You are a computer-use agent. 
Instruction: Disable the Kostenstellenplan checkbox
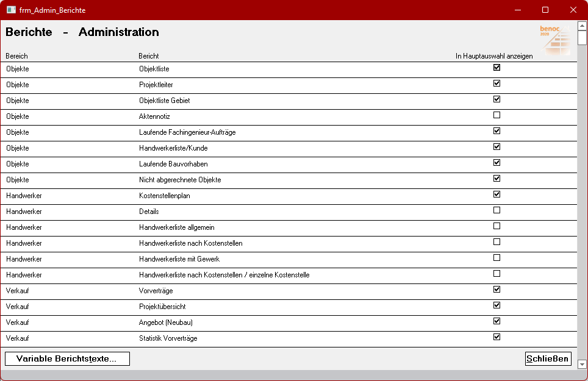tap(497, 194)
